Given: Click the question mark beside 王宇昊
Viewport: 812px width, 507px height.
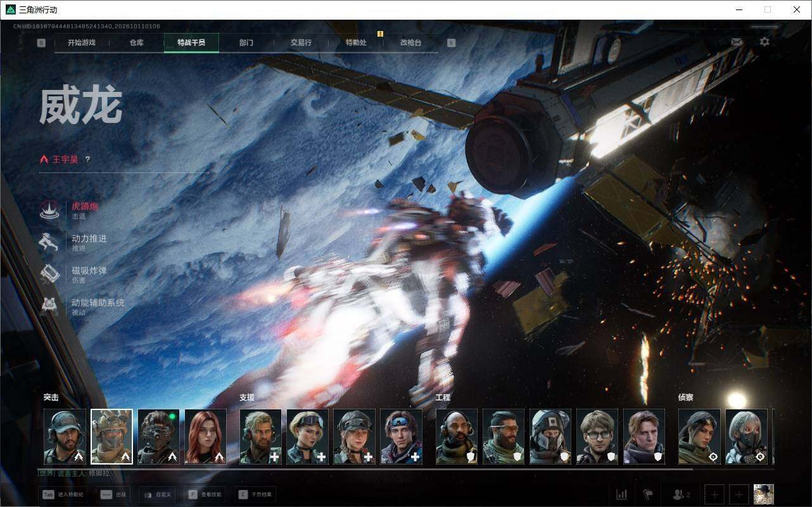Looking at the screenshot, I should coord(87,160).
